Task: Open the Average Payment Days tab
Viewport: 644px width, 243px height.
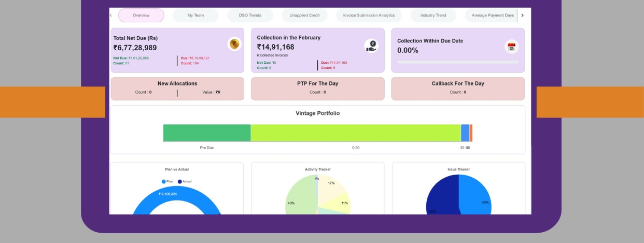Action: [x=492, y=16]
